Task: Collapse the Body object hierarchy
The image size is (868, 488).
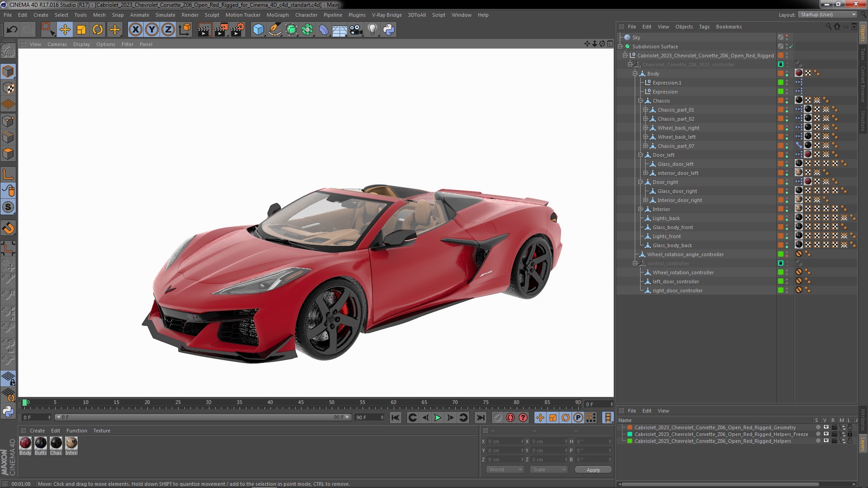Action: click(635, 74)
